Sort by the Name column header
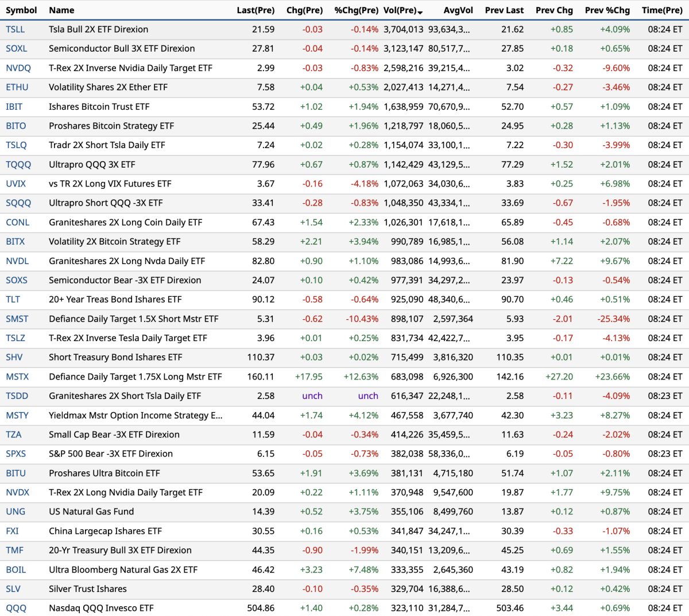This screenshot has width=689, height=616. (61, 10)
